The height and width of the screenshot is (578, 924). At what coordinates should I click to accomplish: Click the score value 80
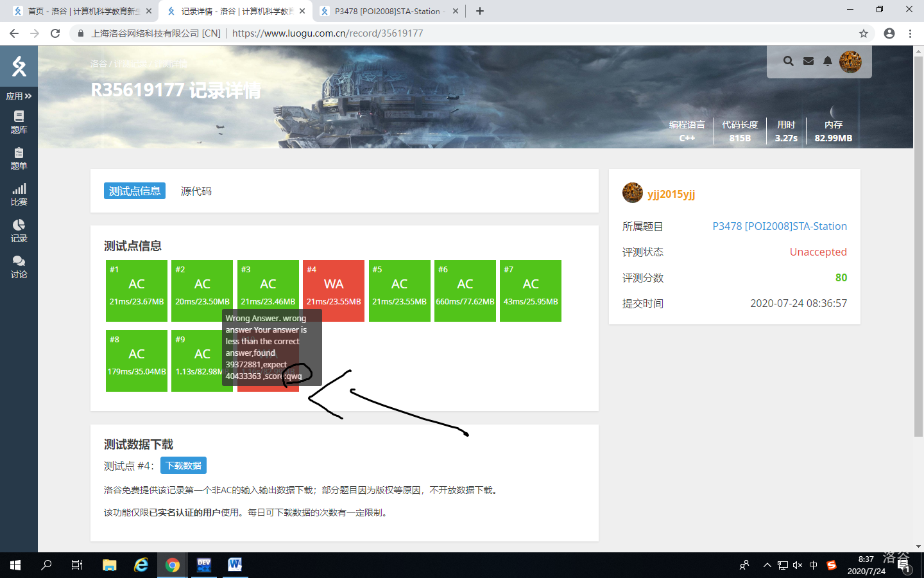tap(841, 277)
